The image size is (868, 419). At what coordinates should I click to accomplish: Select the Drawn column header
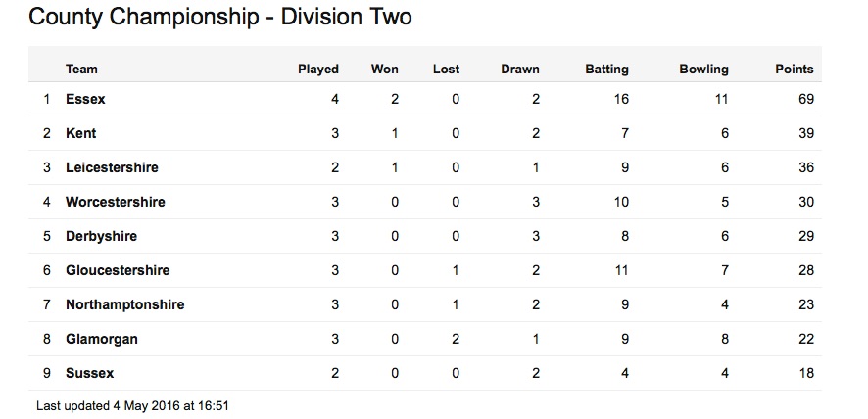520,70
